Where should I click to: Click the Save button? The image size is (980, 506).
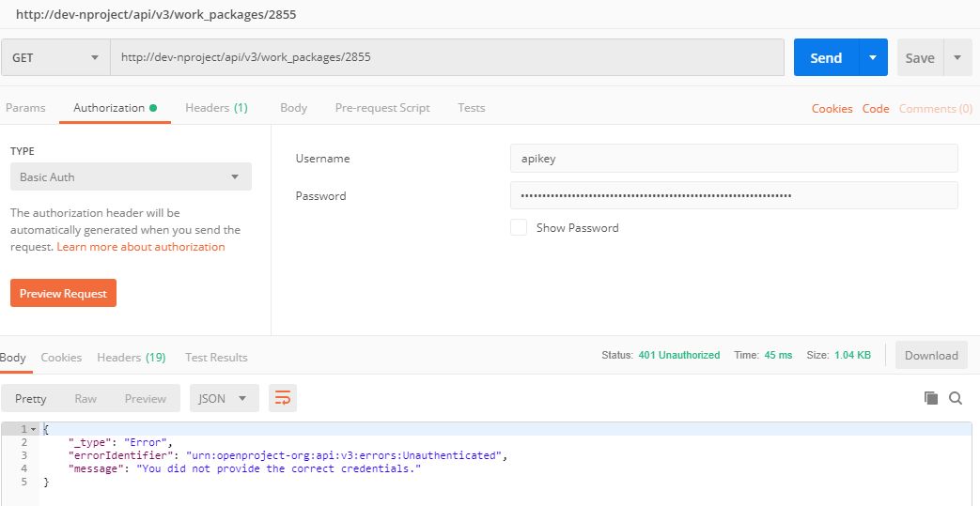point(920,57)
